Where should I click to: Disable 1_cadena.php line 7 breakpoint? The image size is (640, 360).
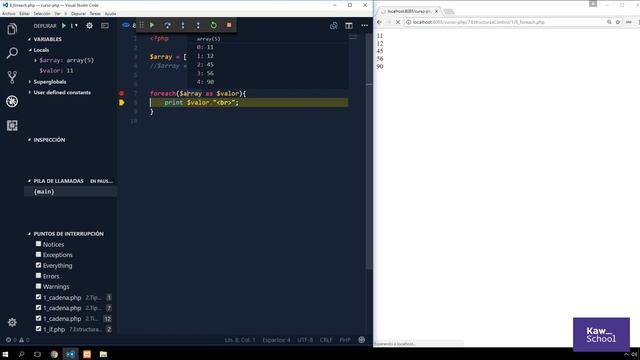pyautogui.click(x=38, y=307)
